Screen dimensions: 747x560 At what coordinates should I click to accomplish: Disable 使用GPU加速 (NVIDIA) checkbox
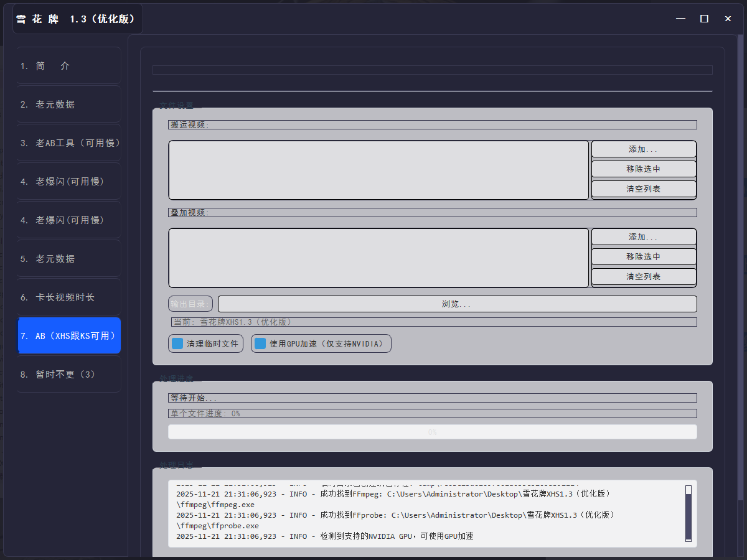(x=261, y=343)
